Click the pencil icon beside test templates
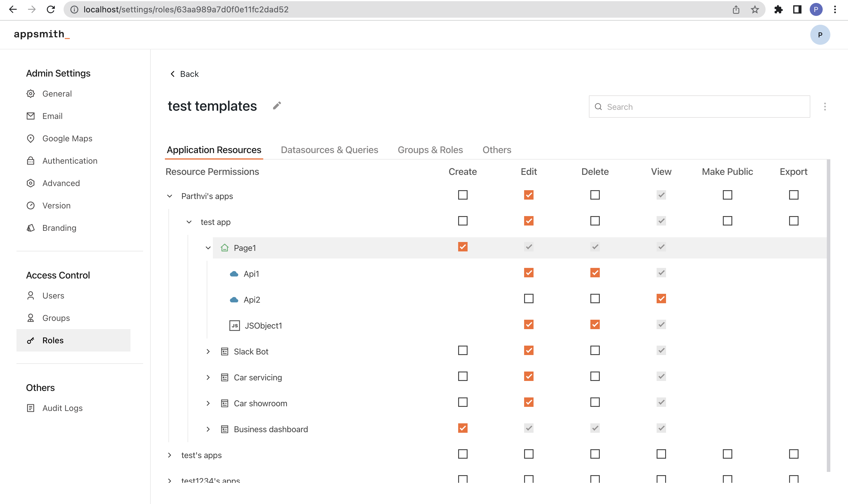Screen dimensions: 848x504 point(277,106)
